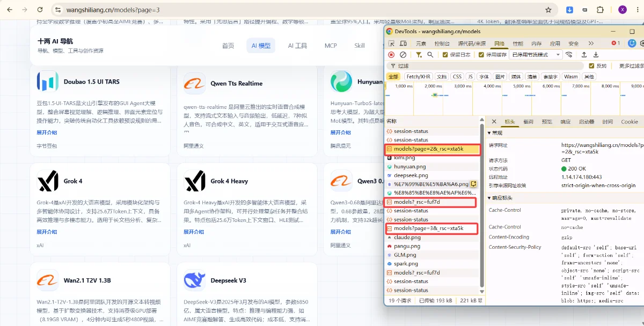The image size is (644, 326).
Task: Go to 首页 in site navigation
Action: 228,46
